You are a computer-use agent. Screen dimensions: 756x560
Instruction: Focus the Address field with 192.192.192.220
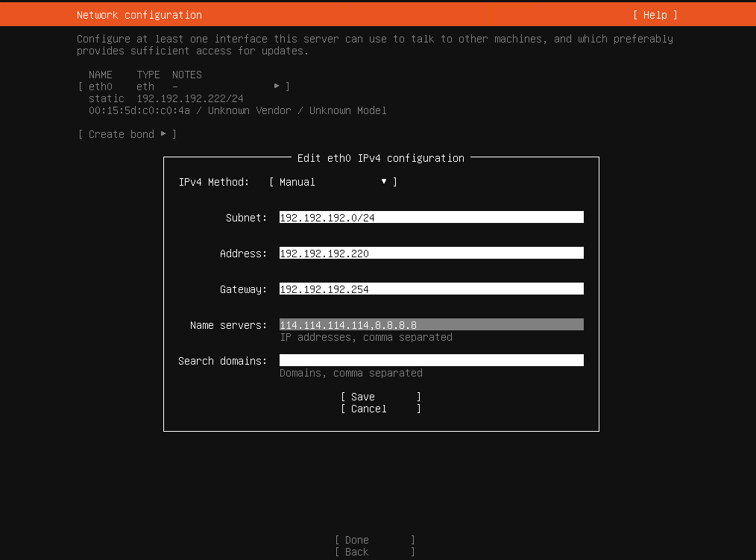tap(431, 254)
